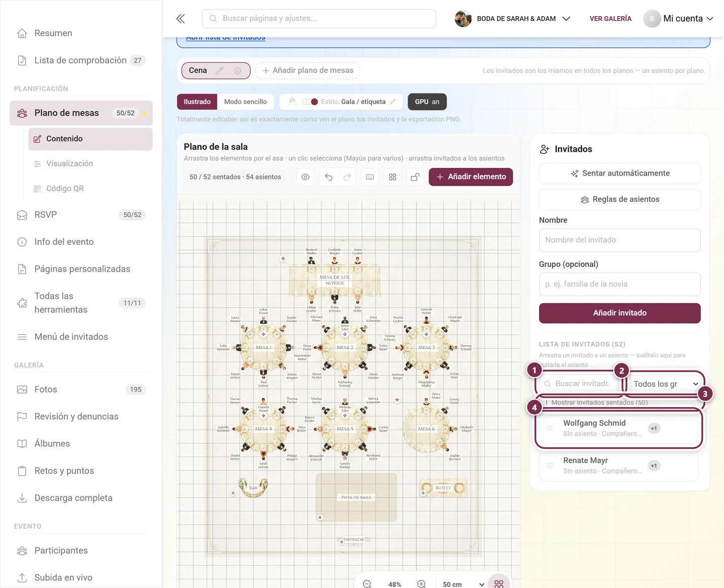Open the Ver Galería link
This screenshot has height=588, width=724.
pos(610,19)
